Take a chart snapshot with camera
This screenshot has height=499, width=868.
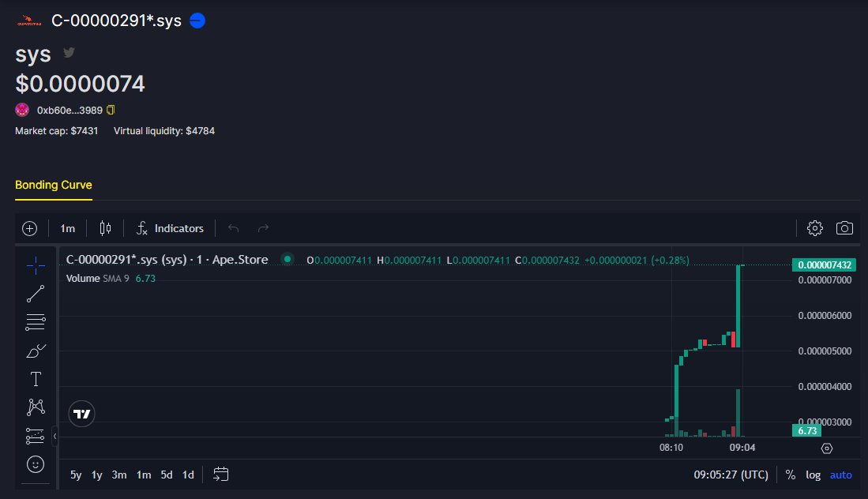tap(844, 228)
